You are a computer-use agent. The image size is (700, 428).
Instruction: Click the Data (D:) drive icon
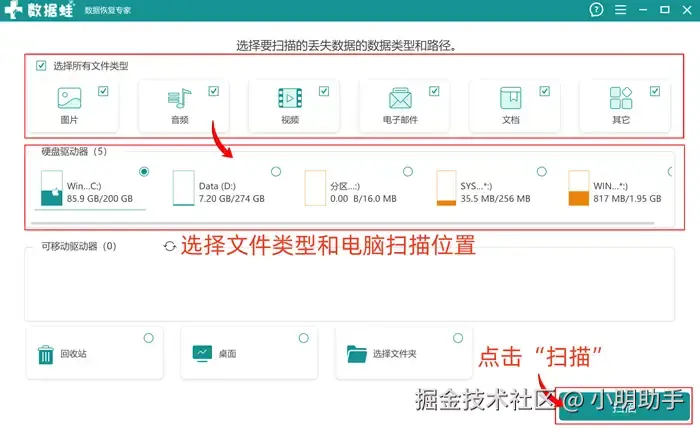(x=183, y=188)
